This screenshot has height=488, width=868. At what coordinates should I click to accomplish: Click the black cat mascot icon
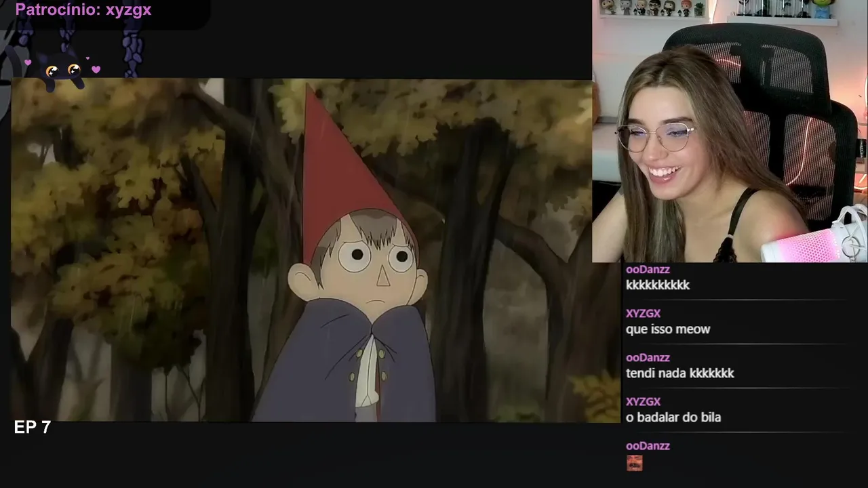point(64,70)
